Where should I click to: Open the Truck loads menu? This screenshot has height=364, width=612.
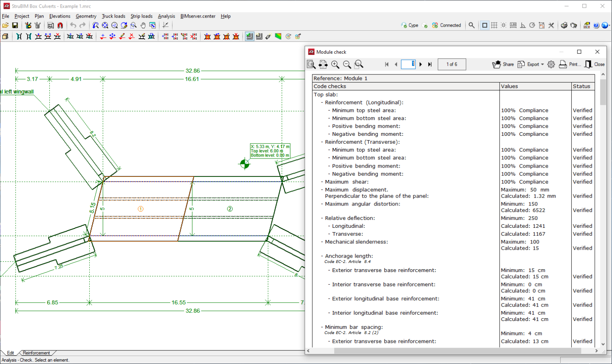(113, 16)
